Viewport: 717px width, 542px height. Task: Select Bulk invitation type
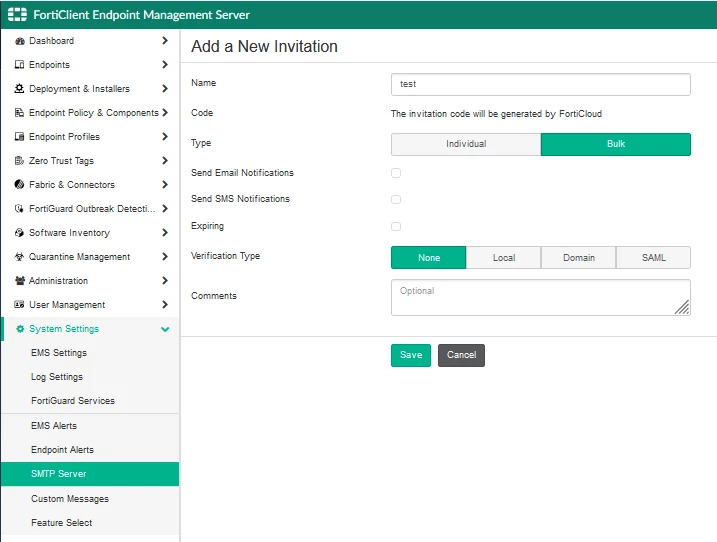click(x=615, y=144)
